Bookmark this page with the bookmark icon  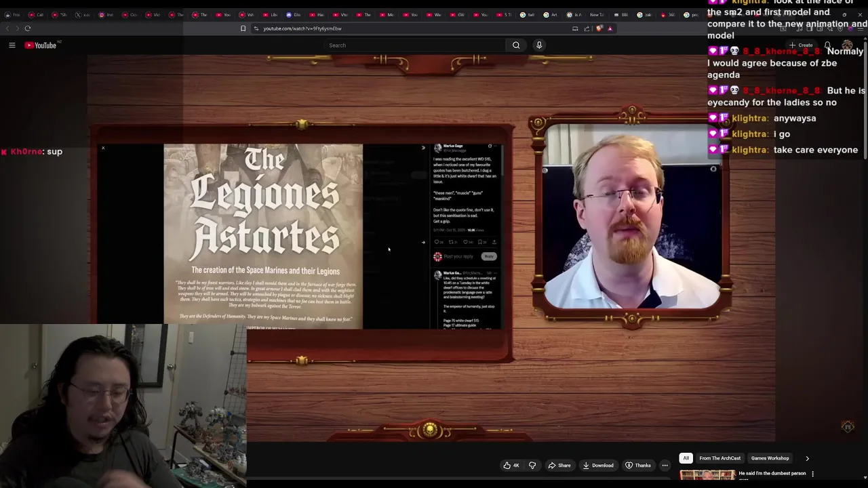[x=243, y=28]
